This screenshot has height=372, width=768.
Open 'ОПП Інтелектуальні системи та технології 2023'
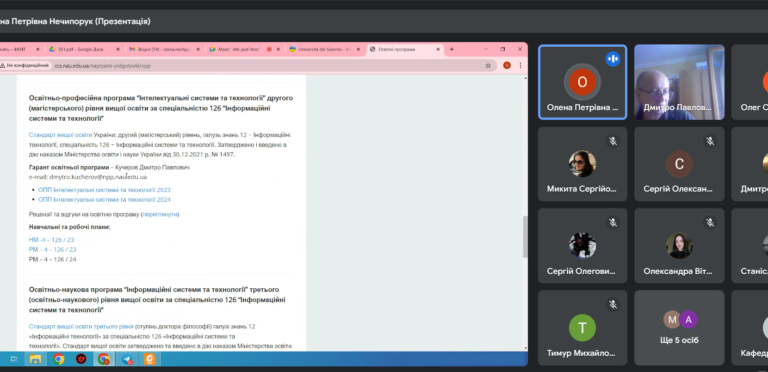[104, 190]
